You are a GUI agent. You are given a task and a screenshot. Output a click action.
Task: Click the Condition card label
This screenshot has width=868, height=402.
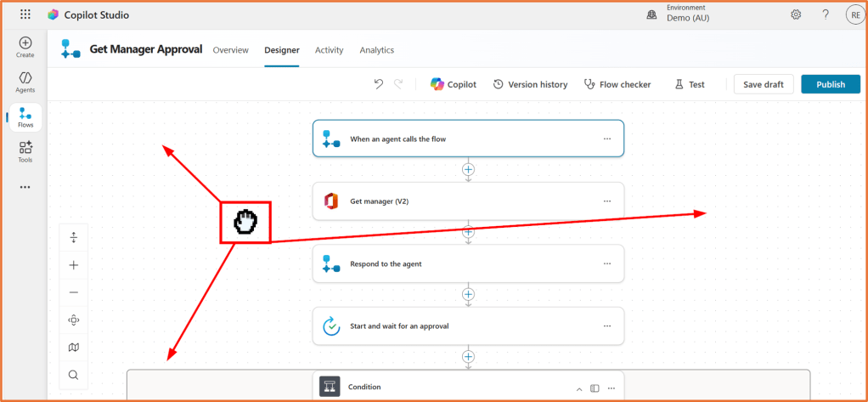[364, 387]
